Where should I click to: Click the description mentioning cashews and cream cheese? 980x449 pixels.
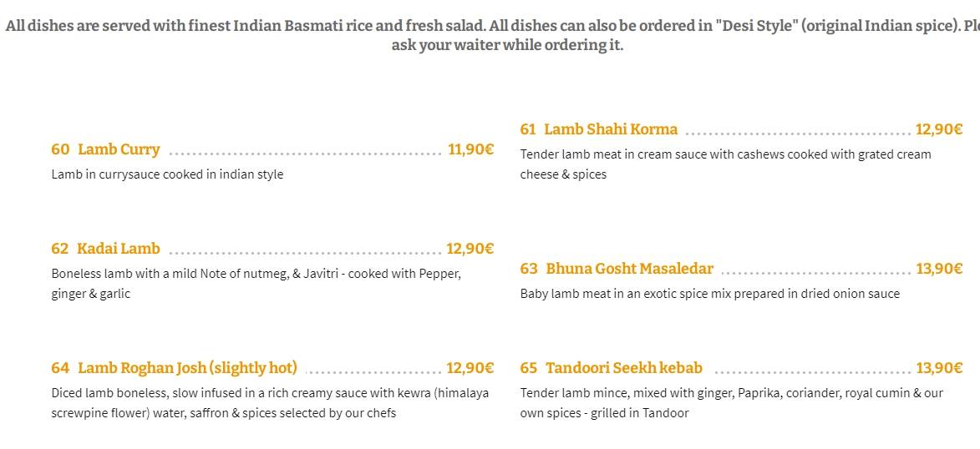[x=726, y=164]
